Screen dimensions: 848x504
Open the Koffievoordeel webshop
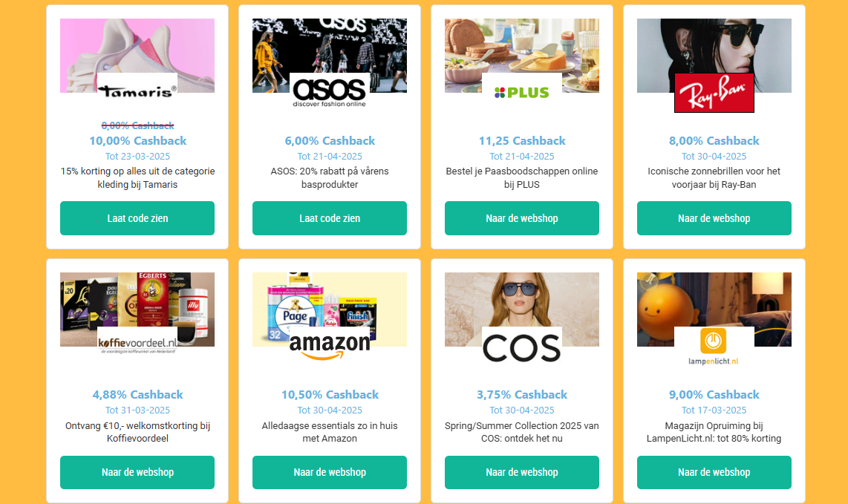pyautogui.click(x=137, y=472)
